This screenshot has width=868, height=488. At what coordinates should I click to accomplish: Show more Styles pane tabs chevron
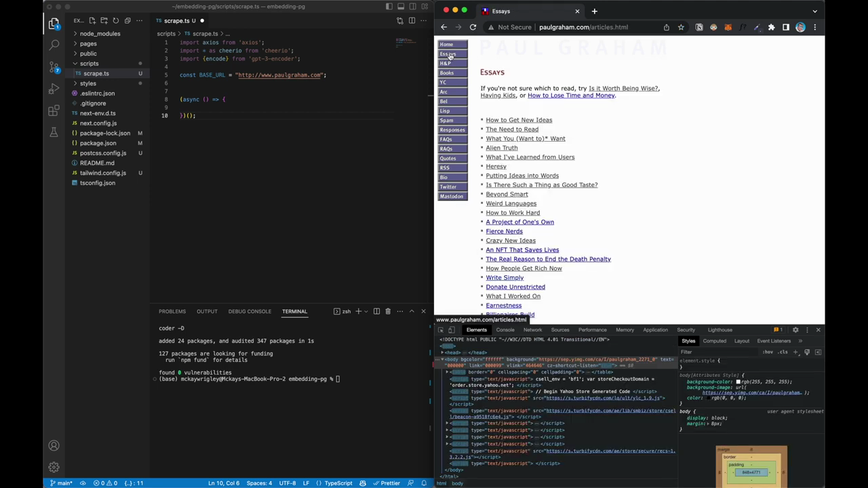(x=800, y=341)
